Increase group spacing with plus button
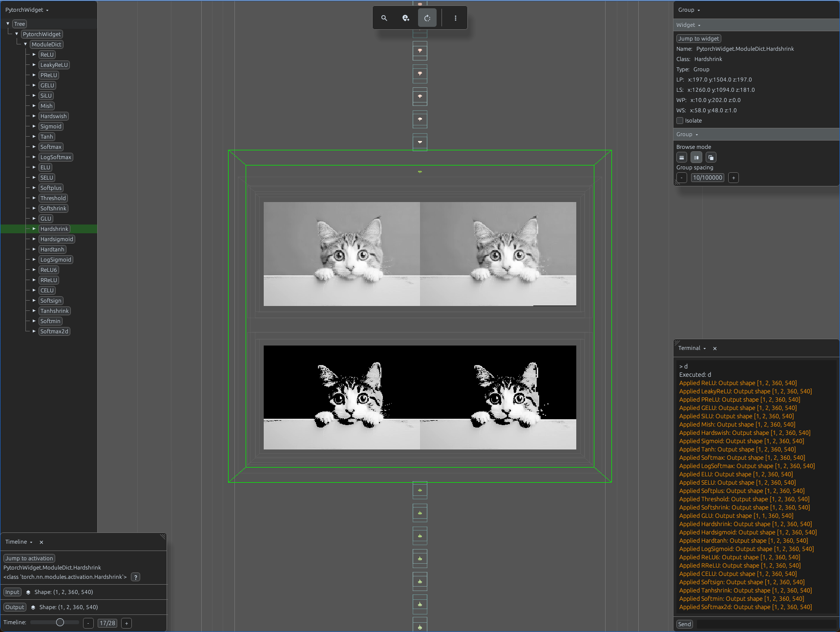 click(x=734, y=178)
